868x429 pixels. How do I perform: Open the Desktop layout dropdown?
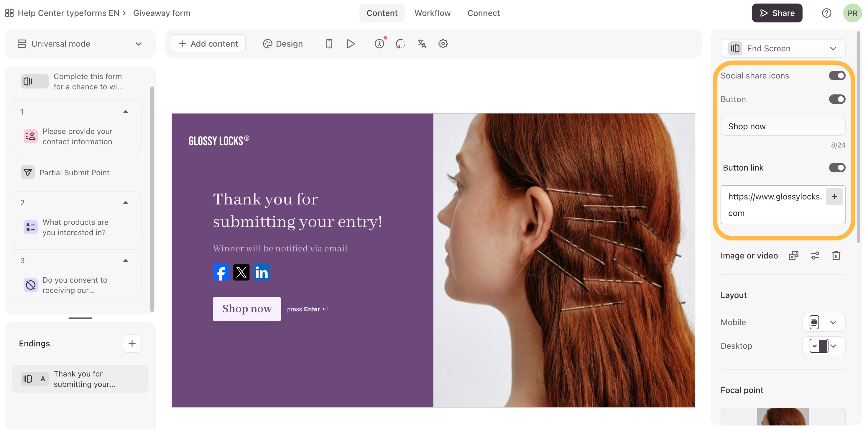pos(823,346)
